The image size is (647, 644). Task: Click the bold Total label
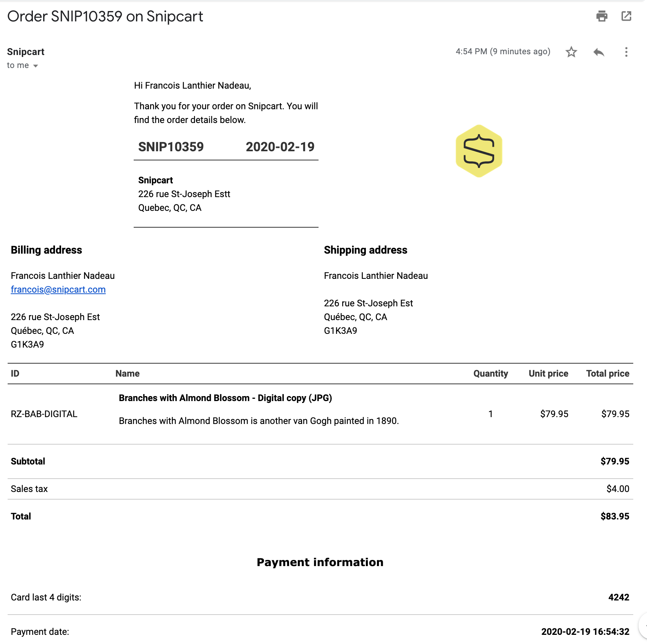click(21, 516)
